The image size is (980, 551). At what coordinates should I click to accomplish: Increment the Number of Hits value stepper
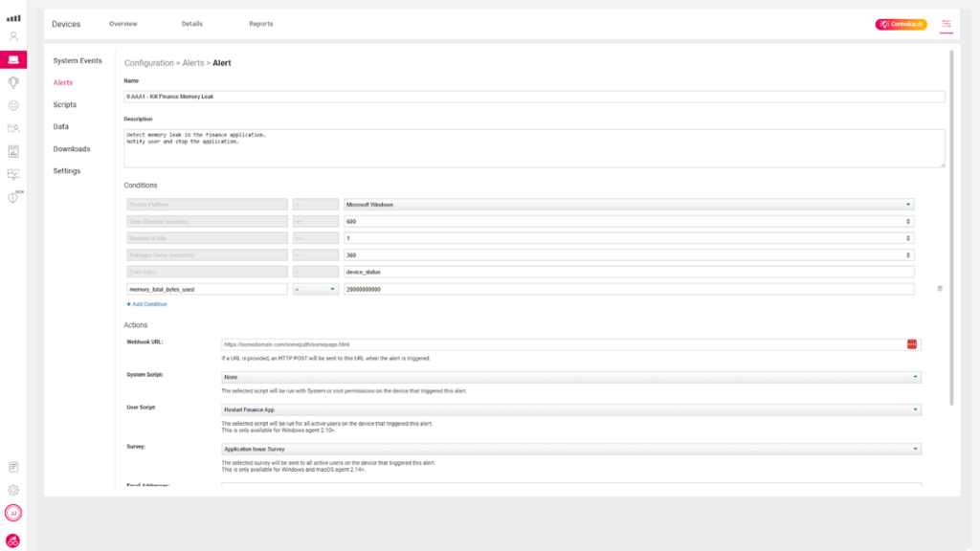click(907, 235)
